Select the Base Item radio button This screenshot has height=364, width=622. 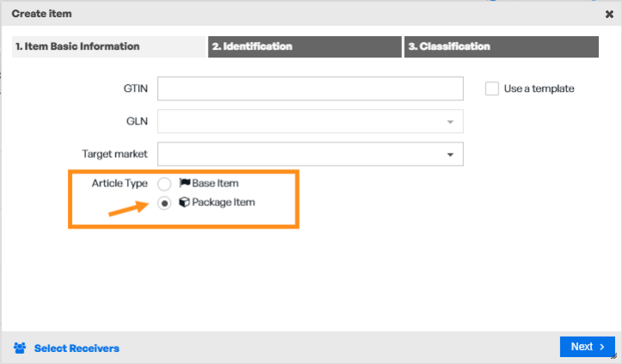tap(164, 184)
